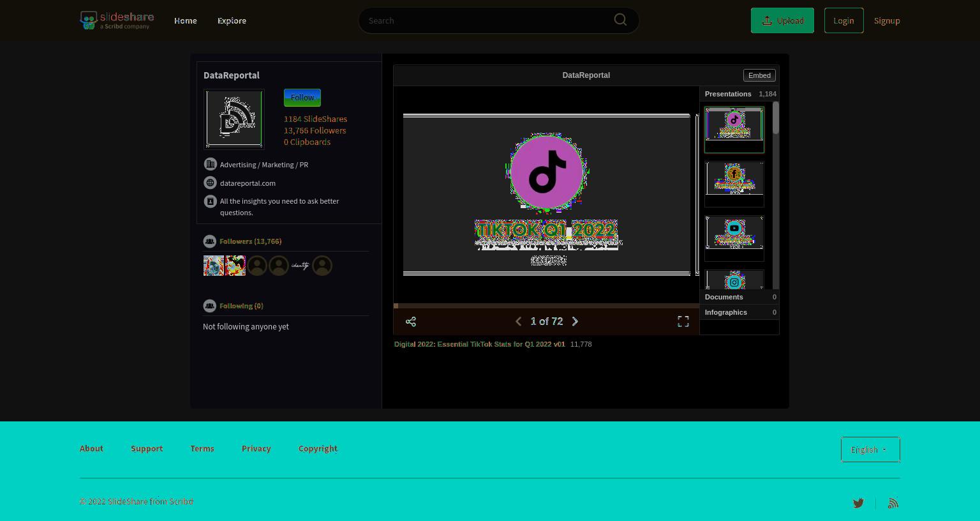Select Instagram presentation thumbnail

point(734,280)
